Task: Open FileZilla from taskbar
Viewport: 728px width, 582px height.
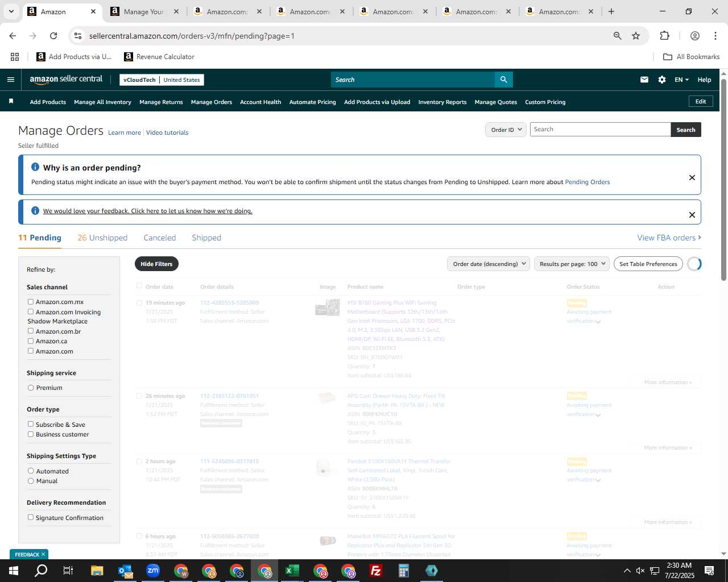Action: (x=375, y=571)
